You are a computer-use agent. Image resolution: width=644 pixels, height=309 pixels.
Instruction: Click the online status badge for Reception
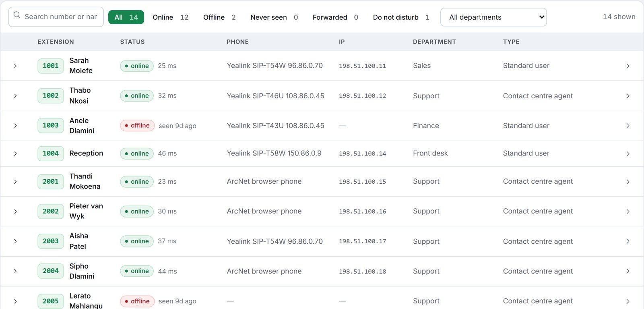pos(137,153)
